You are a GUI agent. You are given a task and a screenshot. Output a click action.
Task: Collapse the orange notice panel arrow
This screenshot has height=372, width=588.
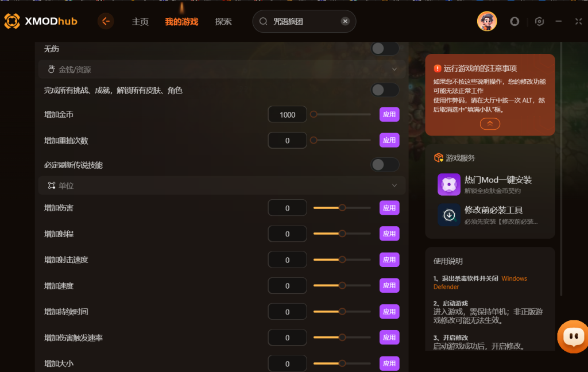click(490, 124)
